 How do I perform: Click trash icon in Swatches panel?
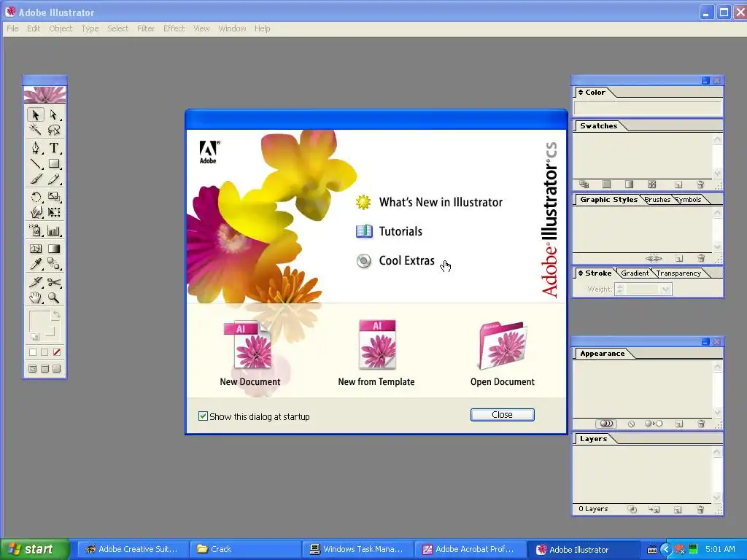(700, 184)
